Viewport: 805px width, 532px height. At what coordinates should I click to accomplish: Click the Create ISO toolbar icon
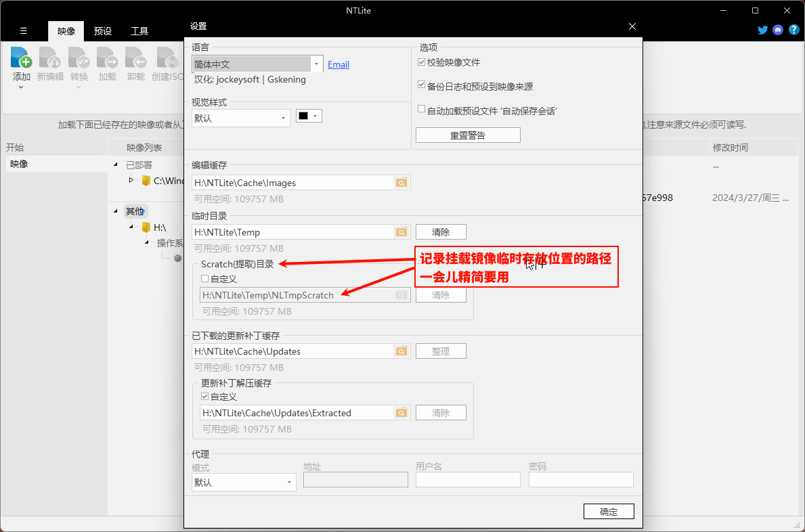(167, 58)
